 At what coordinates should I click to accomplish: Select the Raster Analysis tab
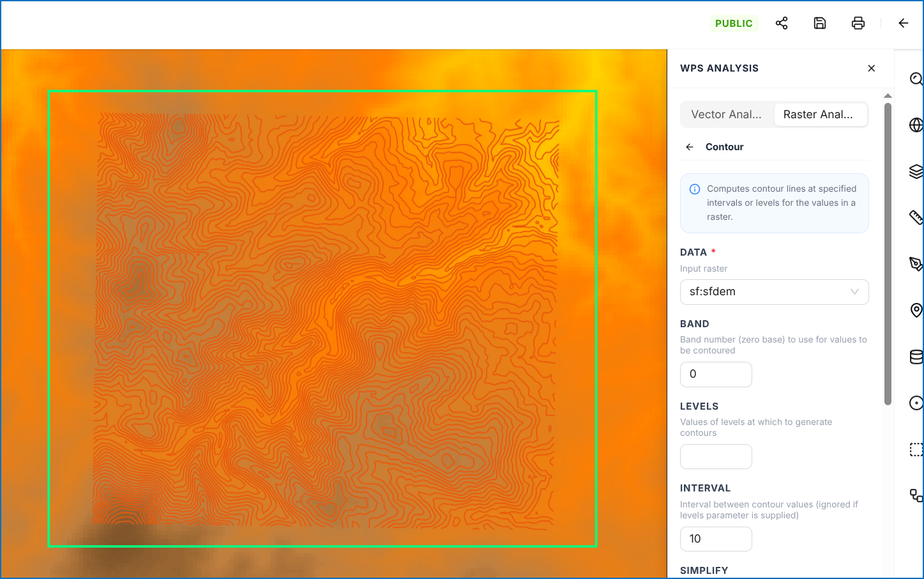pos(820,114)
